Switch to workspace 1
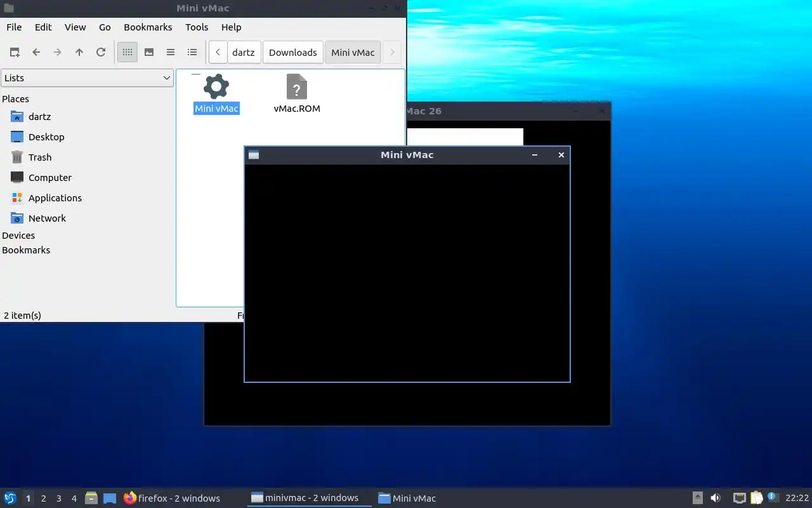This screenshot has height=508, width=812. pos(28,498)
